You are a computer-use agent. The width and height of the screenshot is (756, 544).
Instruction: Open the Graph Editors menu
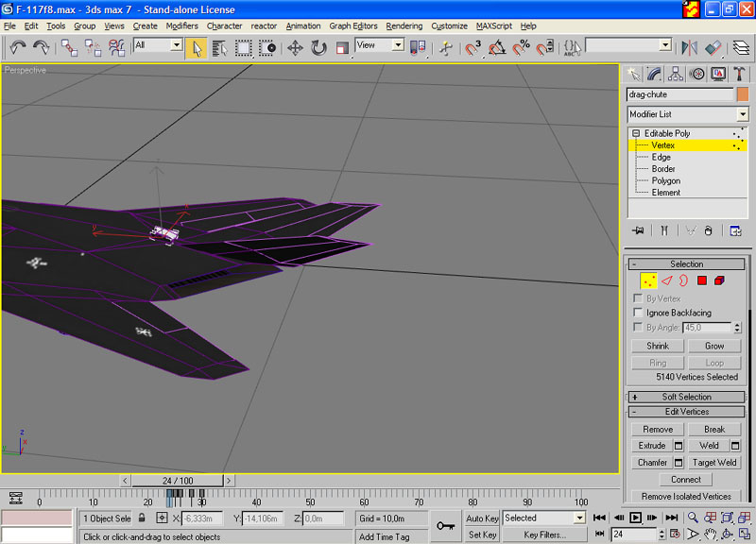[352, 26]
